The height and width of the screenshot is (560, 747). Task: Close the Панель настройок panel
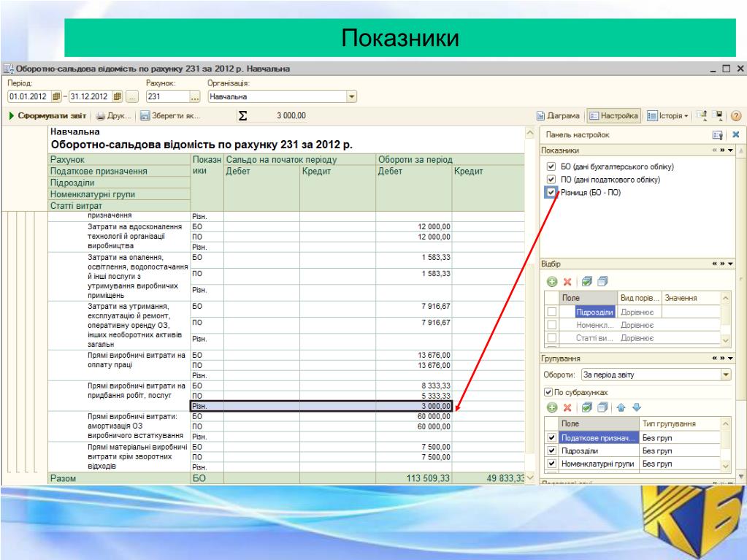pos(735,135)
